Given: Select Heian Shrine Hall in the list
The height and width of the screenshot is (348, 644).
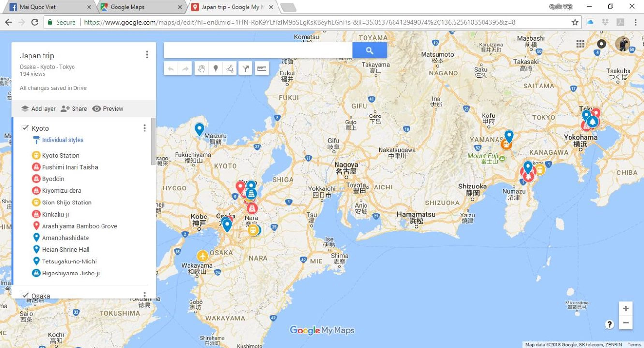Looking at the screenshot, I should click(66, 250).
